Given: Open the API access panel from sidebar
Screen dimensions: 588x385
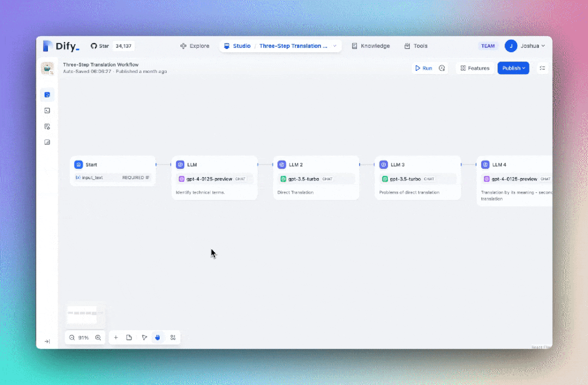Looking at the screenshot, I should (x=47, y=110).
